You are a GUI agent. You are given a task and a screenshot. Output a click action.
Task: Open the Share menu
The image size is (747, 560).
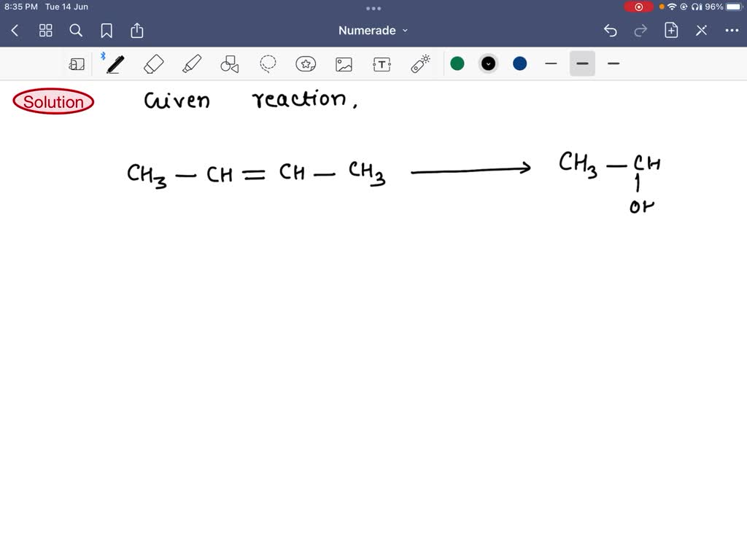[x=137, y=31]
